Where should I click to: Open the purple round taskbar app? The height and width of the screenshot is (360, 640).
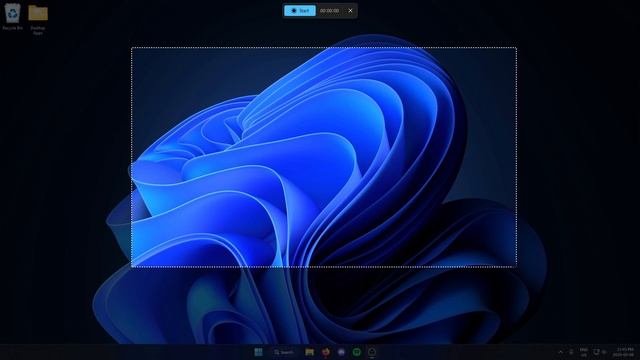pos(341,352)
